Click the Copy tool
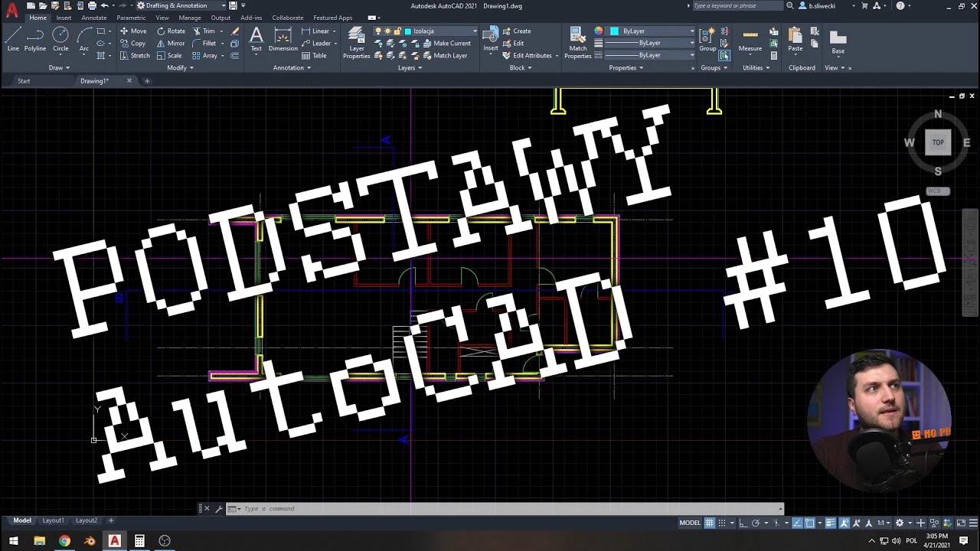The height and width of the screenshot is (551, 980). [x=133, y=44]
